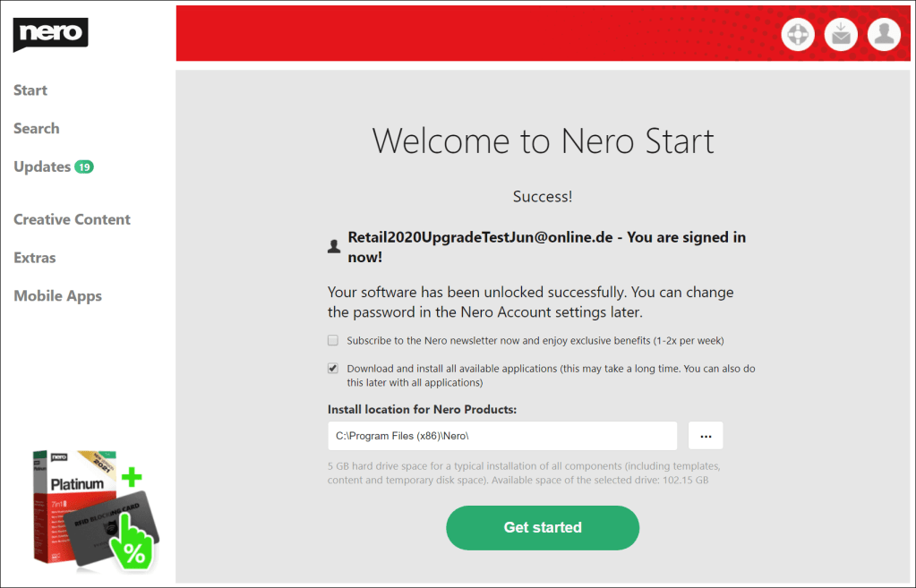The width and height of the screenshot is (916, 588).
Task: Open the Search section
Action: click(x=37, y=129)
